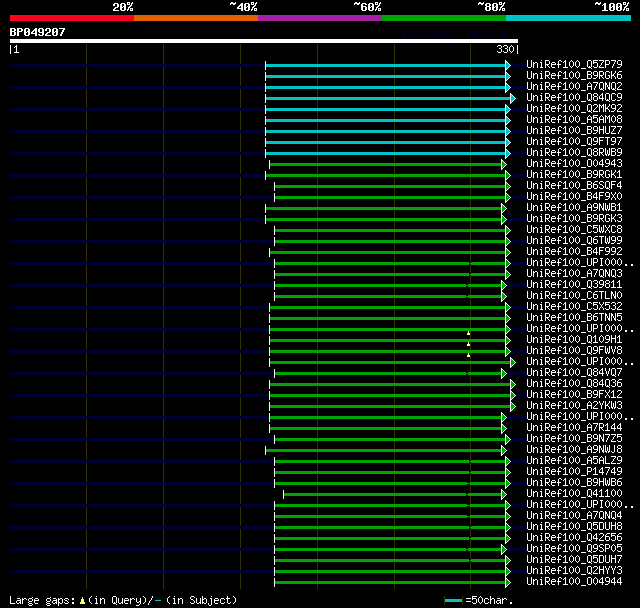The width and height of the screenshot is (640, 608).
Task: Select the UniRef100_Q6TW99 label
Action: tap(574, 241)
